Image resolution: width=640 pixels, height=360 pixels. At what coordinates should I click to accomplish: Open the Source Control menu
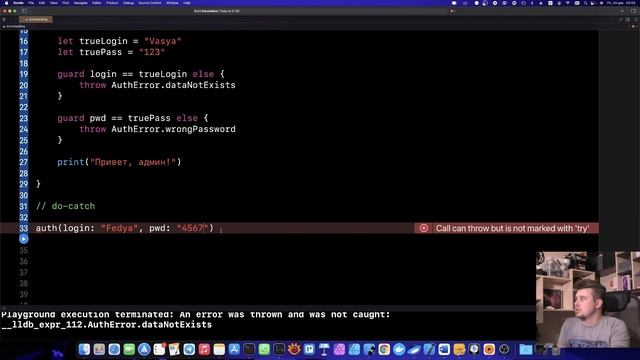point(150,3)
